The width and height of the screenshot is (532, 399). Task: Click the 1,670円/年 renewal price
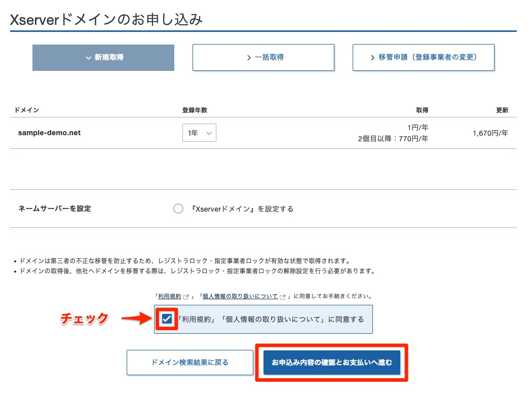click(490, 133)
